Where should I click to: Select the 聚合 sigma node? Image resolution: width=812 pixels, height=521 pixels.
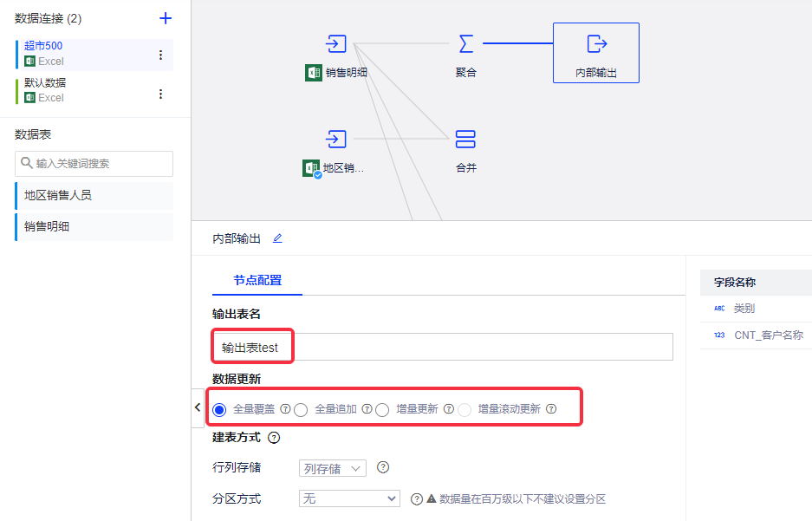click(x=465, y=43)
